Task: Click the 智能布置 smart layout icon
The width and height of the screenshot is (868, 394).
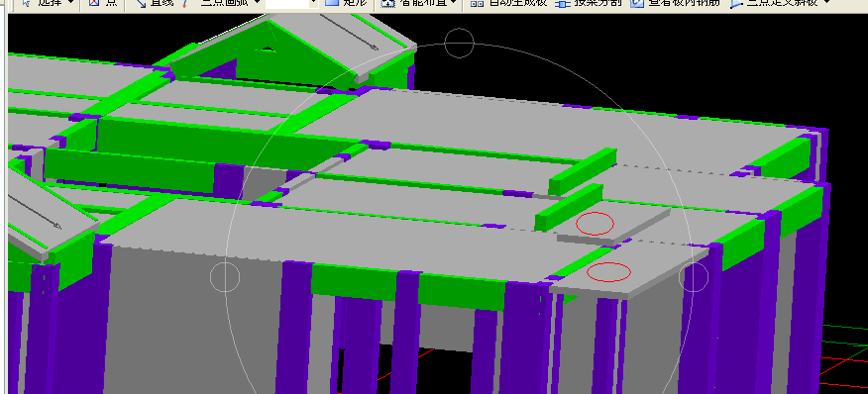Action: 388,3
